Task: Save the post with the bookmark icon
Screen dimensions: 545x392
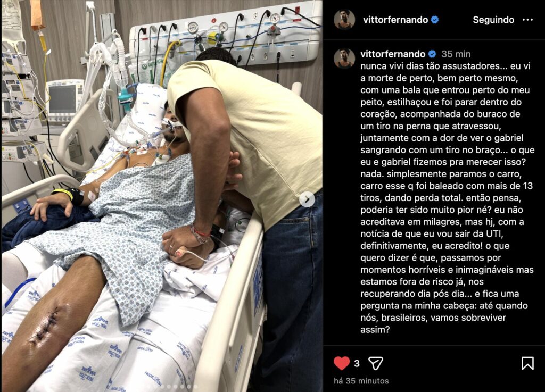Action: pos(527,363)
